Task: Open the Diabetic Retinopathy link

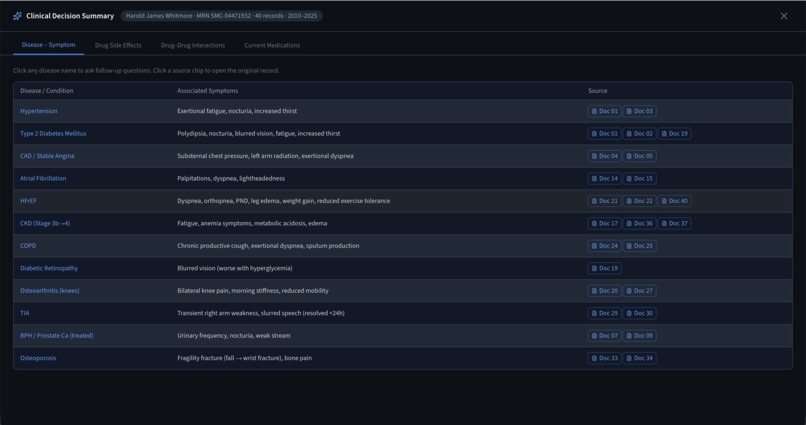Action: (x=49, y=268)
